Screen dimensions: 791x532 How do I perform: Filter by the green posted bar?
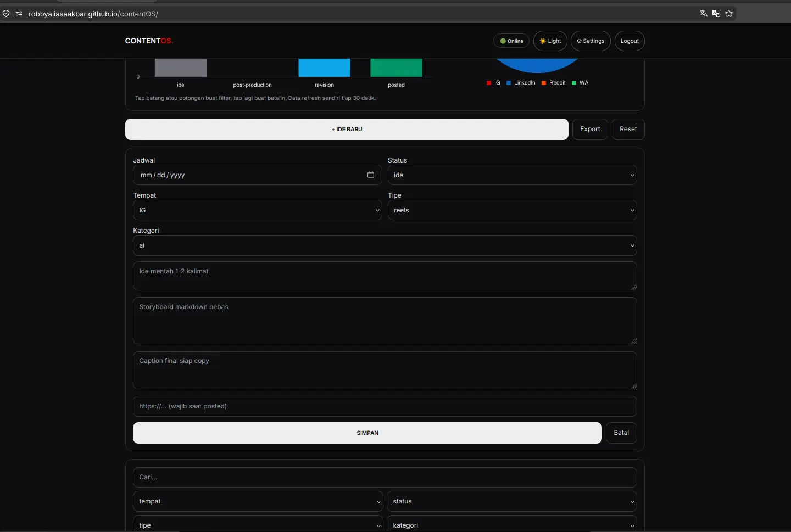[396, 68]
